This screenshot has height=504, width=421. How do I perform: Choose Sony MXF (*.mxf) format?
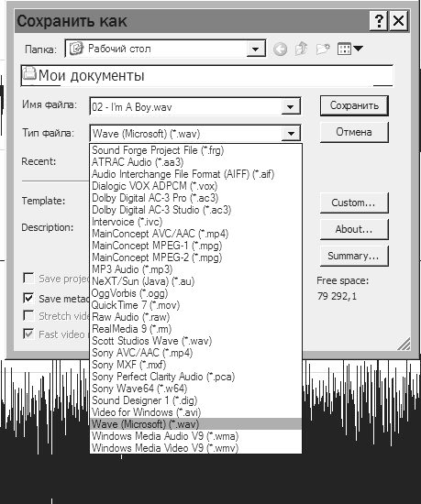pos(195,365)
